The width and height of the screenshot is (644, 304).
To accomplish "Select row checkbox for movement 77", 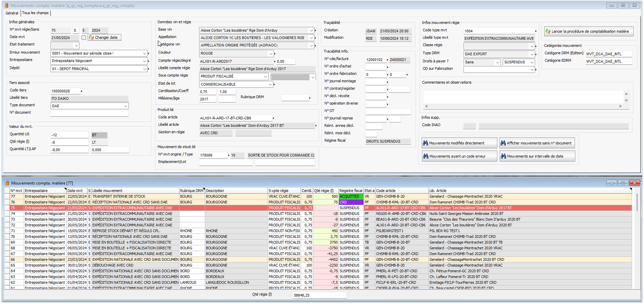I will tap(7, 196).
